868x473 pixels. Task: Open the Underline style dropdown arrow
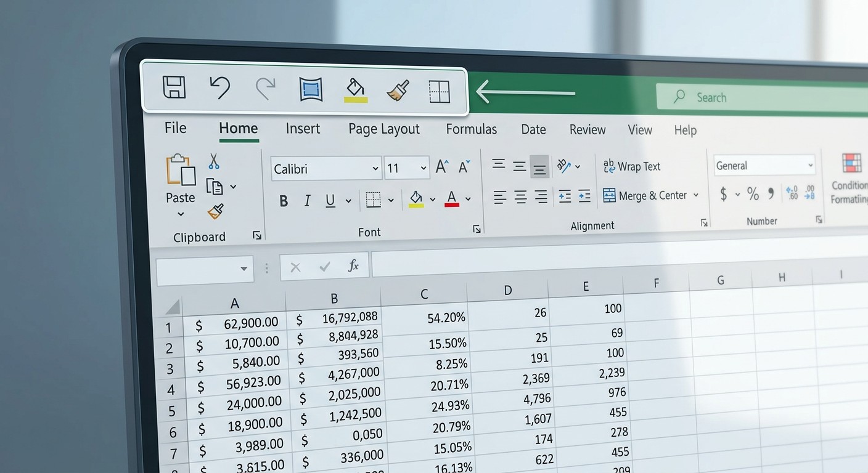[x=348, y=201]
